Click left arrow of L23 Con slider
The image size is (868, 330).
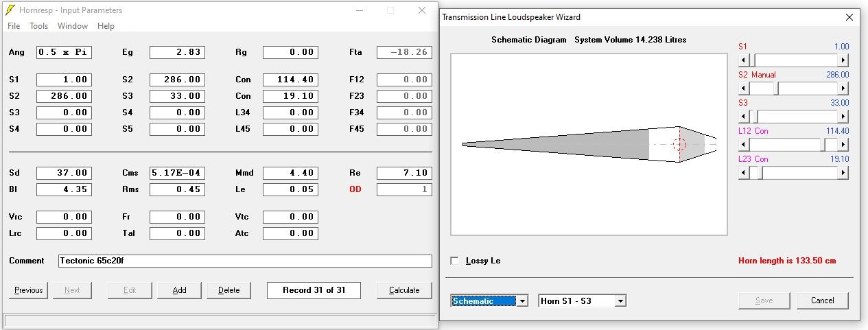743,173
